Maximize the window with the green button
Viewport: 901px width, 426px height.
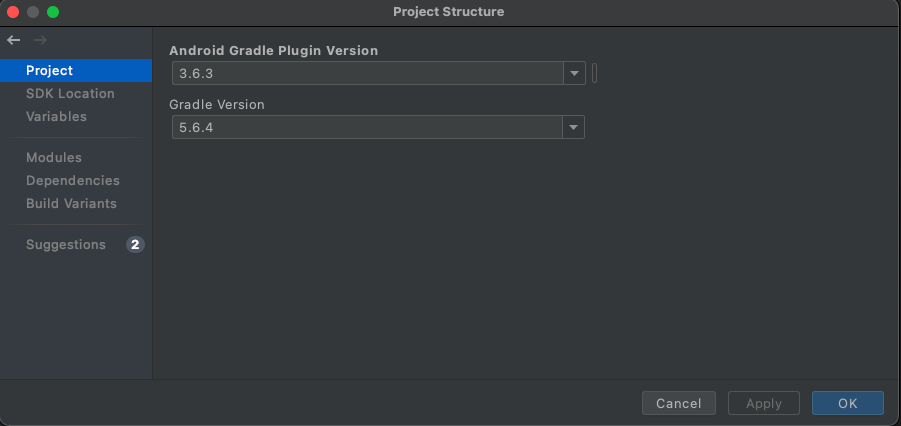coord(53,12)
